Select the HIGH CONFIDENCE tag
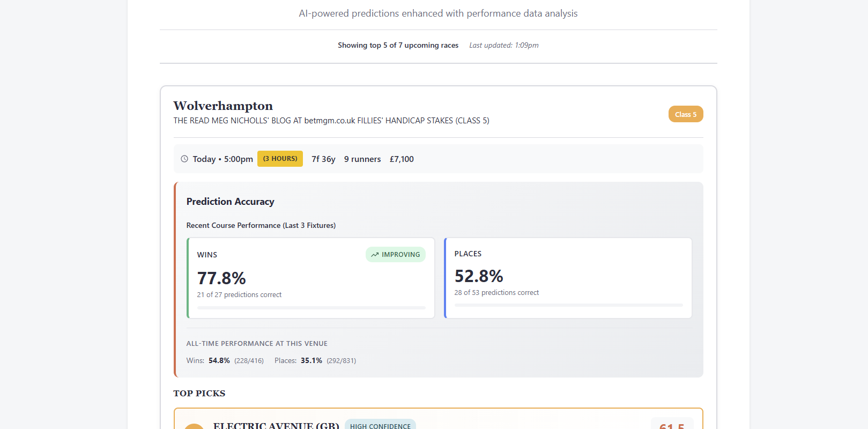Image resolution: width=868 pixels, height=429 pixels. tap(380, 425)
